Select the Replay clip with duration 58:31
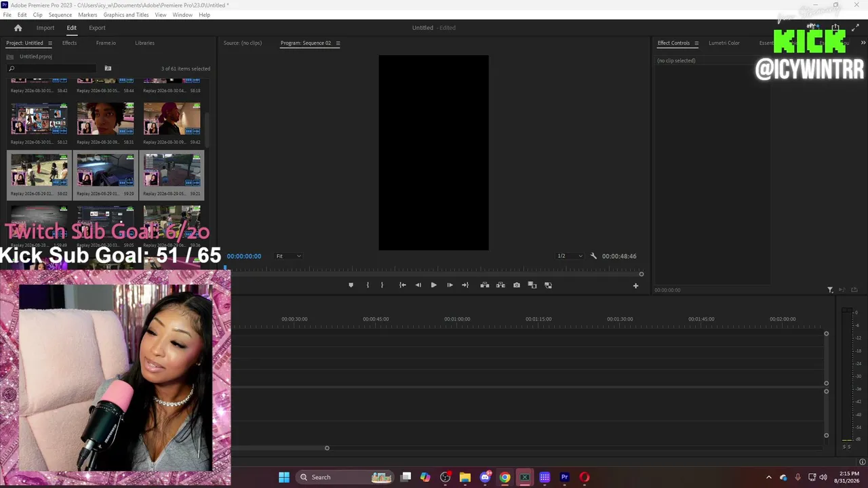Image resolution: width=868 pixels, height=488 pixels. (x=105, y=123)
